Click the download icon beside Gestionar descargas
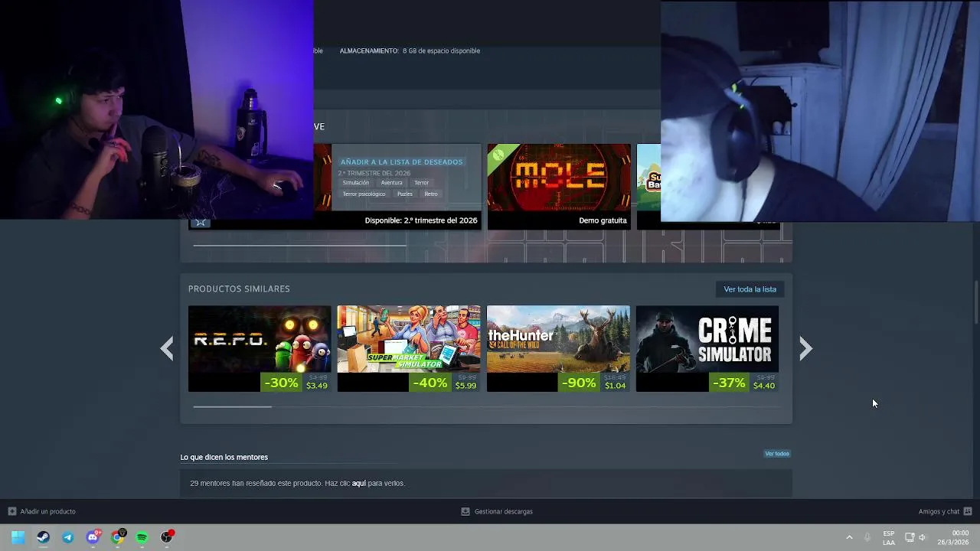This screenshot has height=551, width=980. pos(465,511)
